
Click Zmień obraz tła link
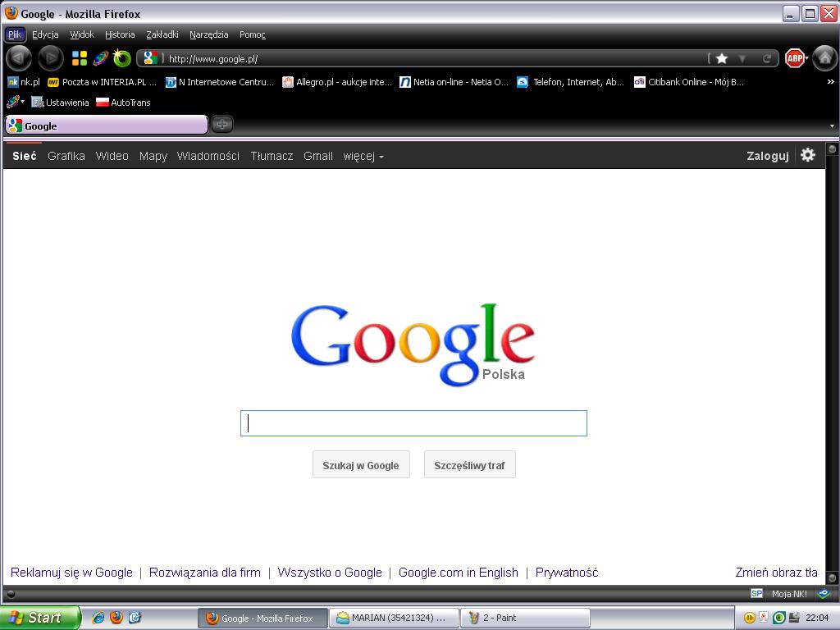(x=776, y=572)
